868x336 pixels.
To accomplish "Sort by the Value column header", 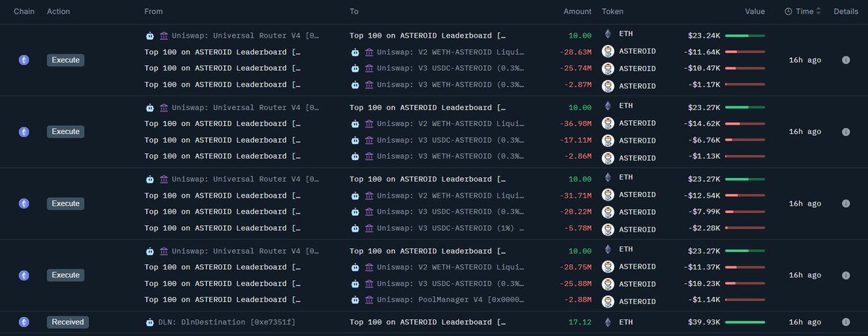I will (755, 12).
